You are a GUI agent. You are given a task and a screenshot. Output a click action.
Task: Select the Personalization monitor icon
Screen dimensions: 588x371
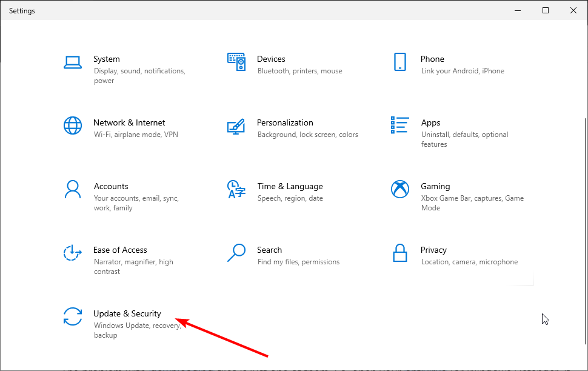pyautogui.click(x=236, y=126)
